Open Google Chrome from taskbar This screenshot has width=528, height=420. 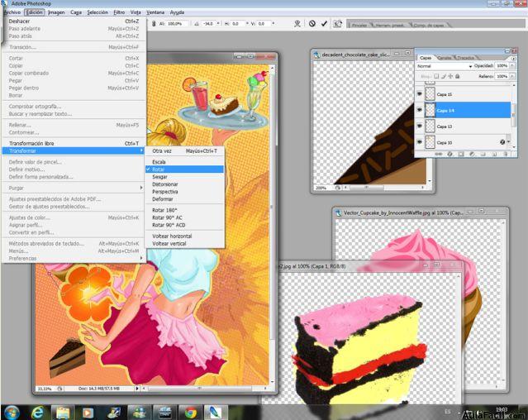click(x=191, y=413)
